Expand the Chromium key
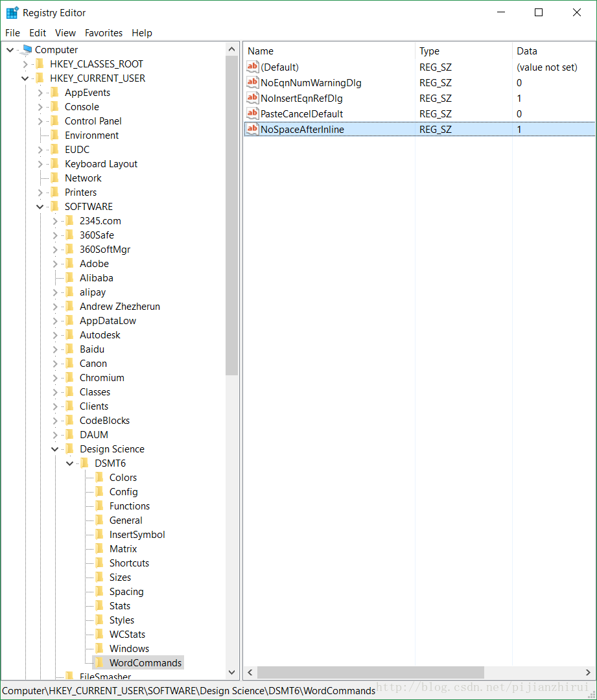This screenshot has height=700, width=597. (x=55, y=378)
